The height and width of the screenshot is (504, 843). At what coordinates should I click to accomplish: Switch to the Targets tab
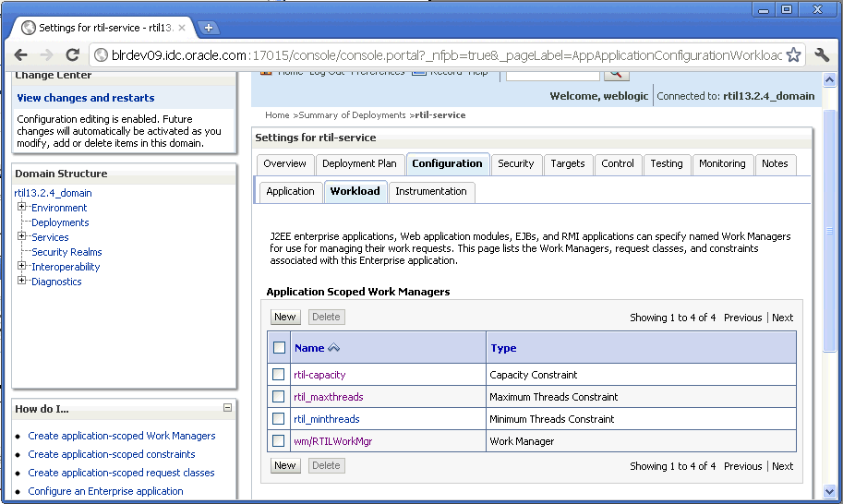568,164
